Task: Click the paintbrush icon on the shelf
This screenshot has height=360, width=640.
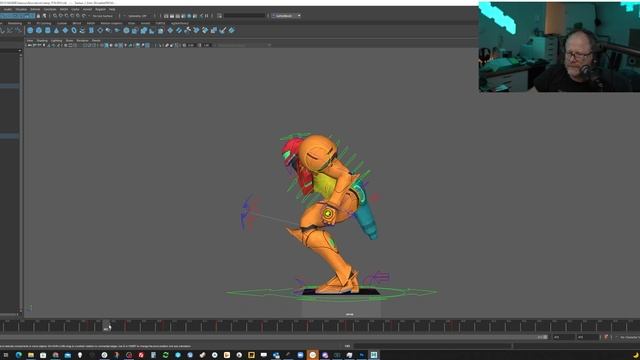Action: click(223, 31)
